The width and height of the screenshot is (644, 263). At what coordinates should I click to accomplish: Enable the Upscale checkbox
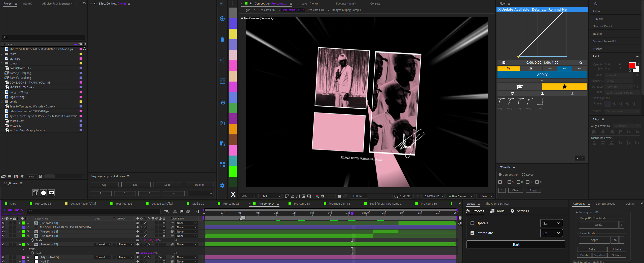[x=472, y=223]
